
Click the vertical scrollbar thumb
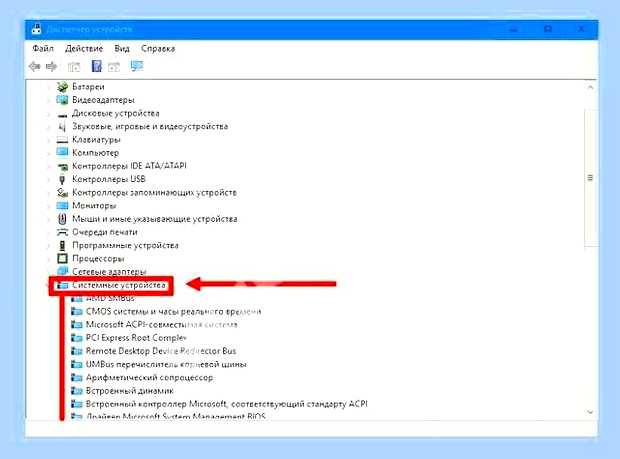point(590,178)
